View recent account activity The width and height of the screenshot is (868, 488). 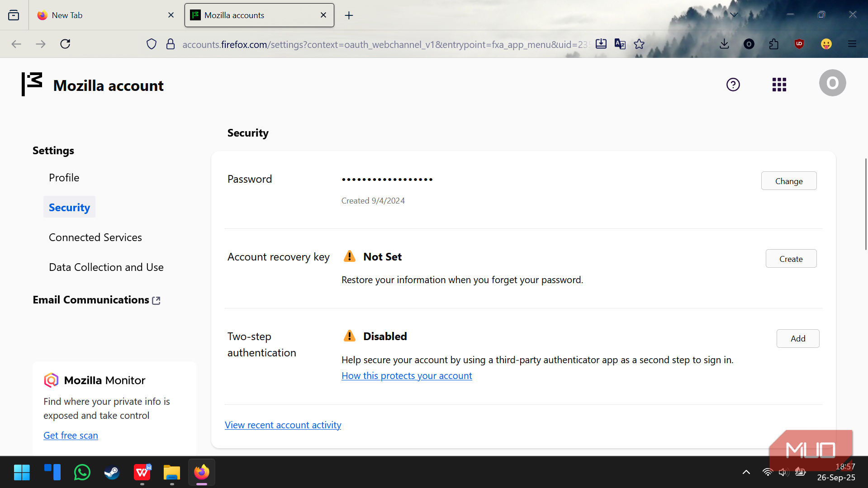(x=283, y=425)
